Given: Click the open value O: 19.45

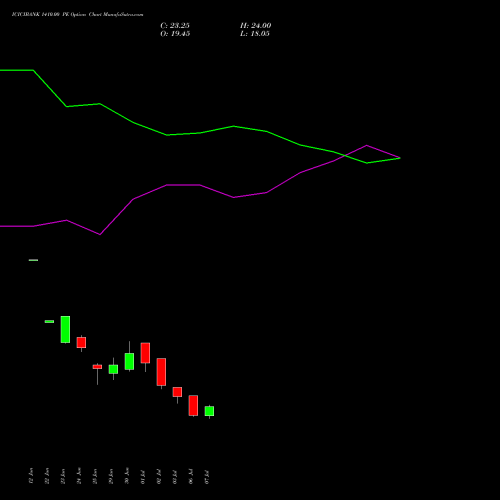Looking at the screenshot, I should coord(175,34).
